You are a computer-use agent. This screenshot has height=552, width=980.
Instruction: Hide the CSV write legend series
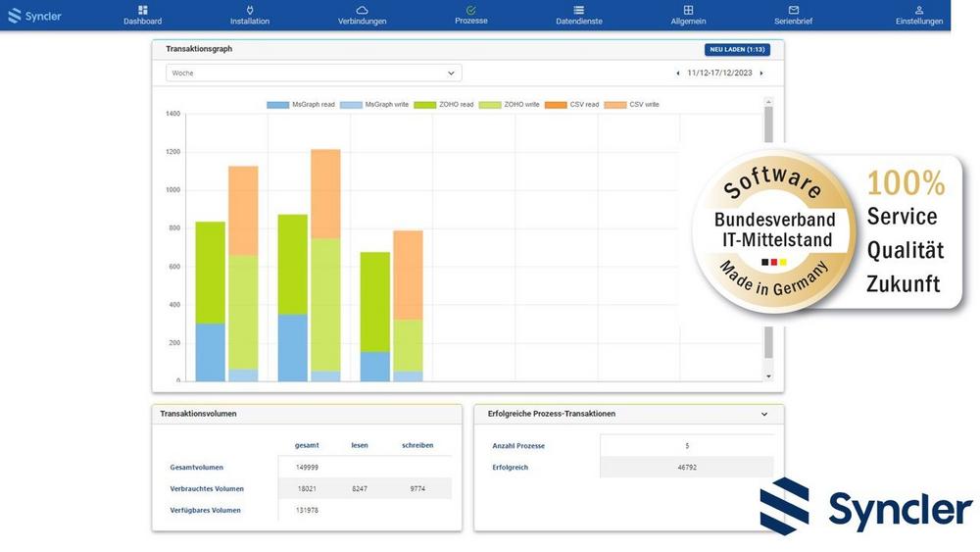pyautogui.click(x=632, y=104)
